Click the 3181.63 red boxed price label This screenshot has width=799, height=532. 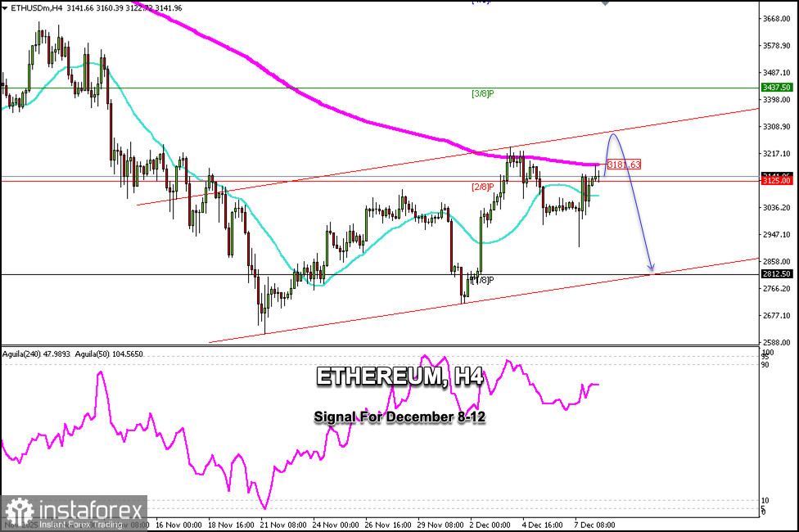tap(624, 165)
